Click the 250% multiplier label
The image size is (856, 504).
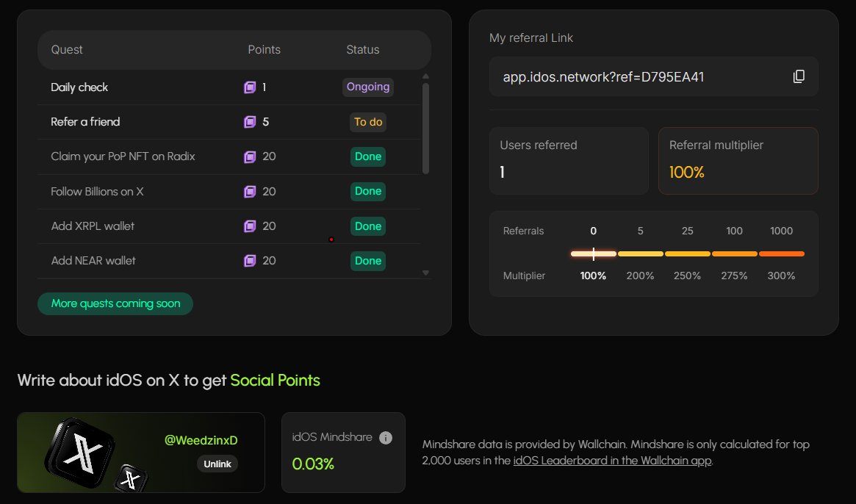687,276
